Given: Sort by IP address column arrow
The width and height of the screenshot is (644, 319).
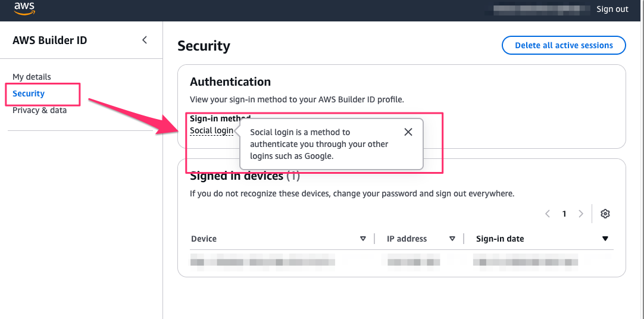Looking at the screenshot, I should click(452, 239).
